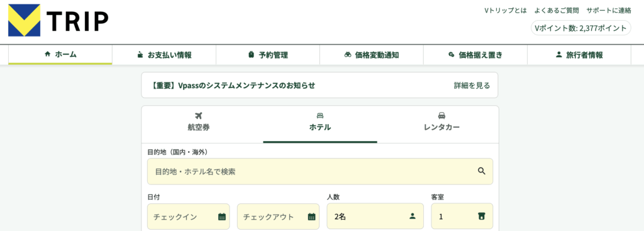Screen dimensions: 644x231
Task: Expand the 人数 guest count dropdown
Action: pos(375,216)
